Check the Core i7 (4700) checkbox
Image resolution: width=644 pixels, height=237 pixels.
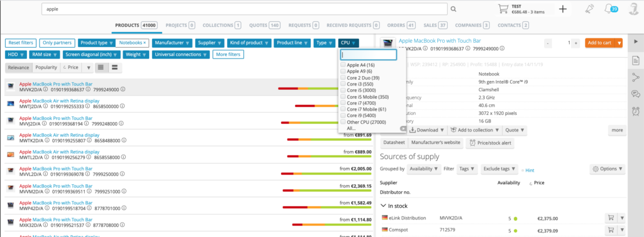tap(343, 103)
